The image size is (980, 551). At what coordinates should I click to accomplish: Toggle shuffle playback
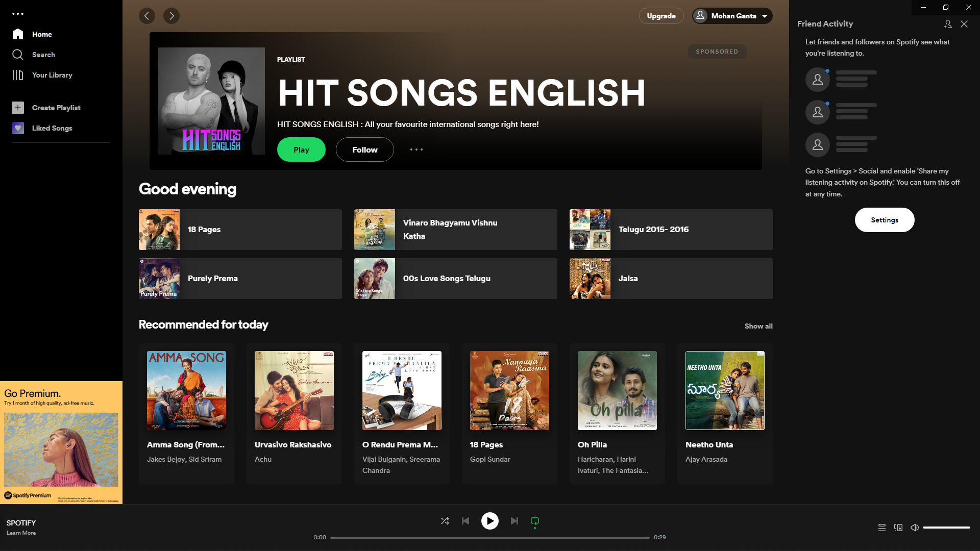pos(445,521)
